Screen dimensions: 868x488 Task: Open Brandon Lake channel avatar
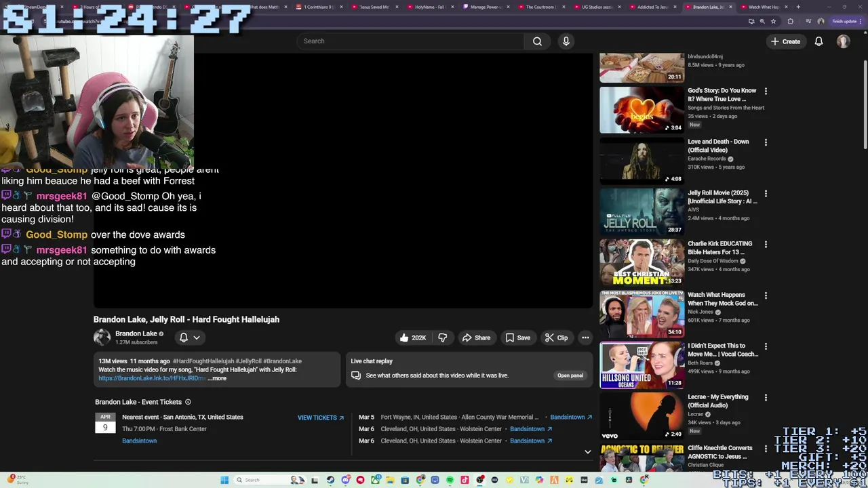tap(102, 337)
